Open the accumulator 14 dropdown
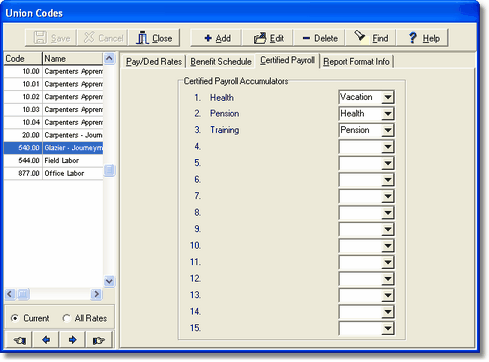489x362 pixels. [x=388, y=312]
